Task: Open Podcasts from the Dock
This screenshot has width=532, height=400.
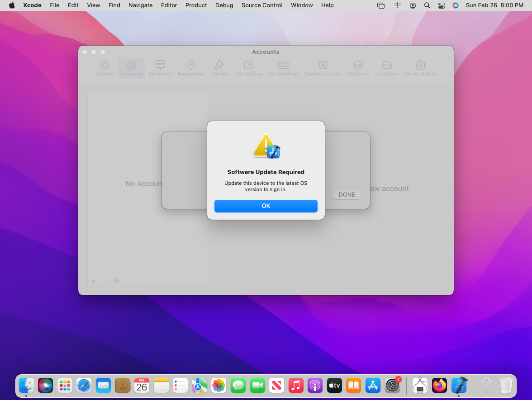Action: pyautogui.click(x=315, y=386)
